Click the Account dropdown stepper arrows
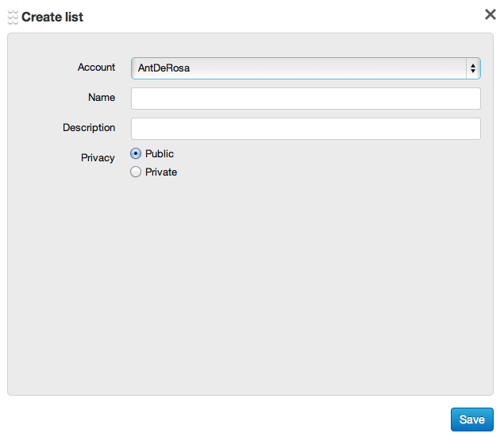 473,68
